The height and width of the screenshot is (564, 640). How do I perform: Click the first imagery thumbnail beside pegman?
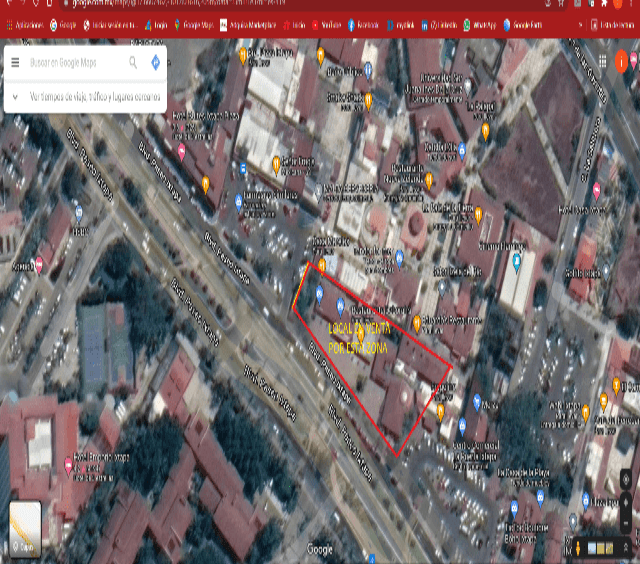click(591, 549)
